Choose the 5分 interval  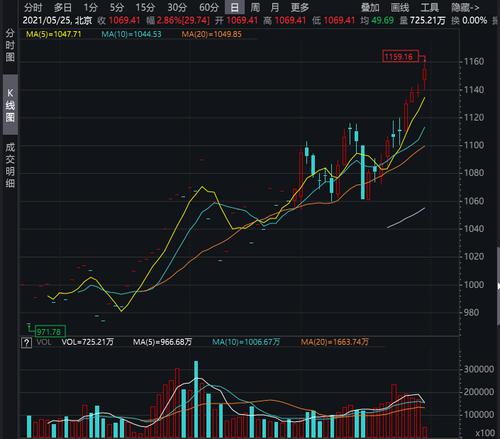(x=117, y=7)
